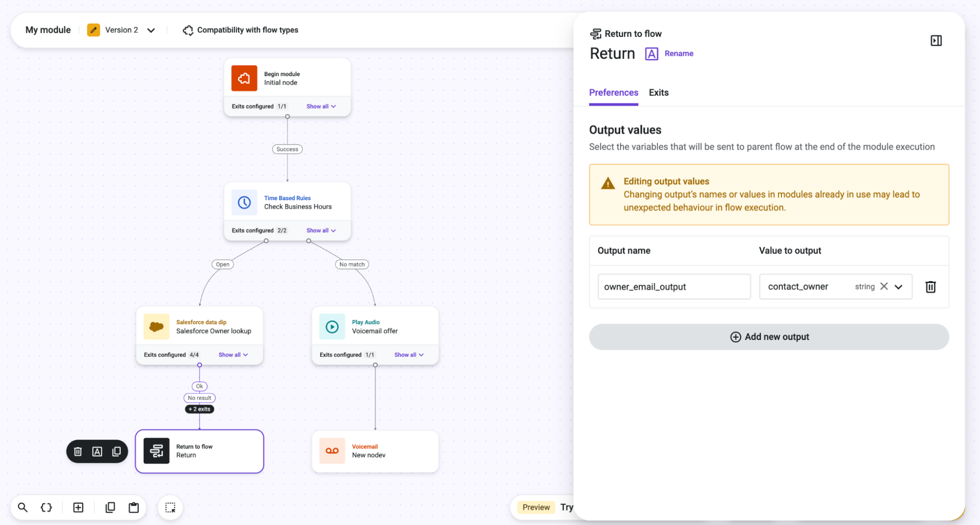This screenshot has width=980, height=525.
Task: Click the owner_email_output name field
Action: (x=674, y=287)
